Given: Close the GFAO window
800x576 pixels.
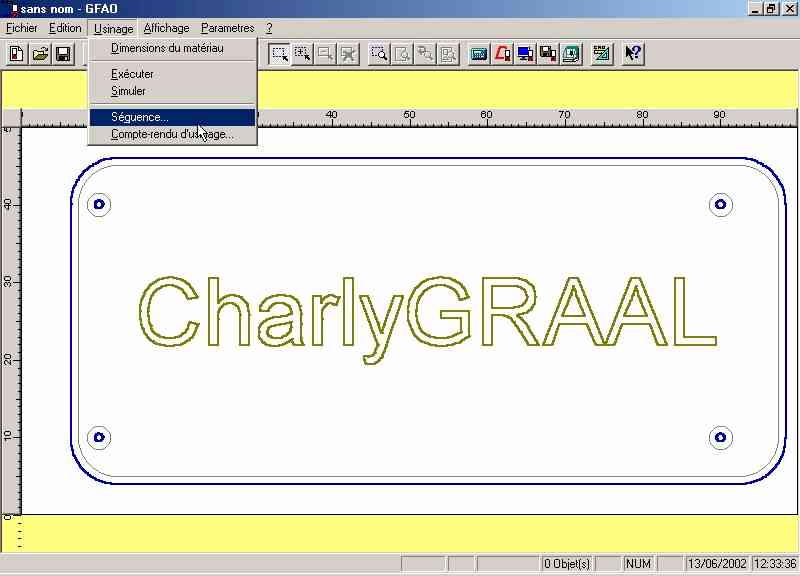Looking at the screenshot, I should click(789, 9).
